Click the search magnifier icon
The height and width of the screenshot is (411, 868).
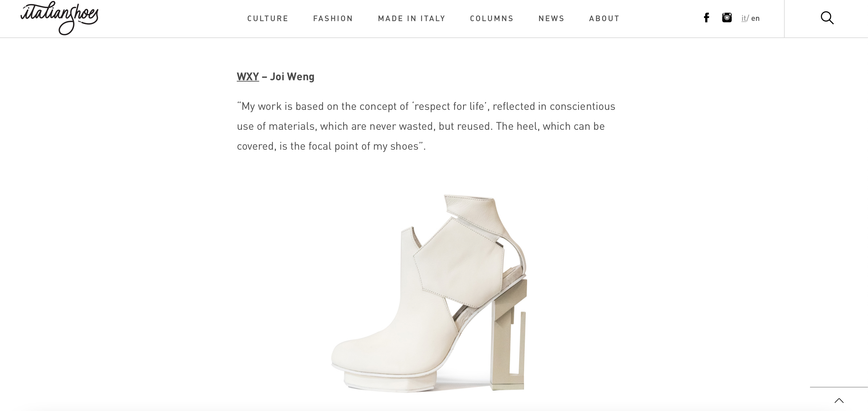tap(827, 18)
